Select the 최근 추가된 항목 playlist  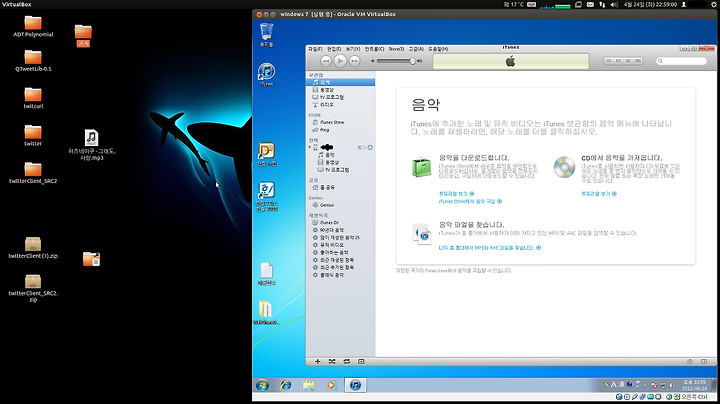(x=340, y=267)
